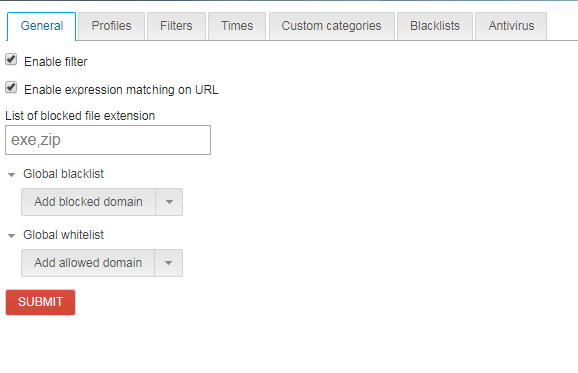Collapse the Global whitelist section arrow

point(11,236)
